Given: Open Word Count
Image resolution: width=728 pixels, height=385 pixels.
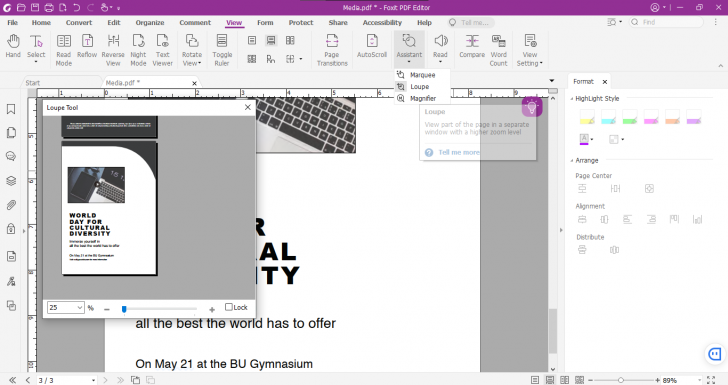Looking at the screenshot, I should tap(499, 50).
